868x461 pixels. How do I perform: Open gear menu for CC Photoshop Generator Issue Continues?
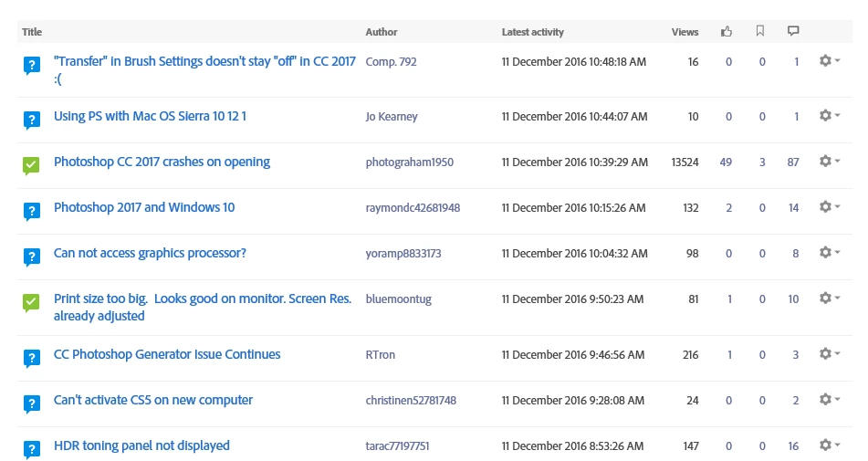(830, 353)
